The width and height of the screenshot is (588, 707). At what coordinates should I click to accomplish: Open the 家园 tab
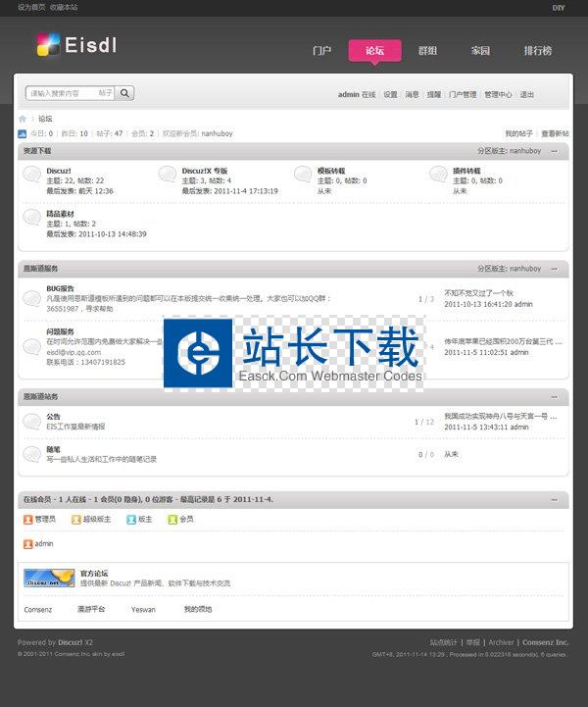point(480,51)
